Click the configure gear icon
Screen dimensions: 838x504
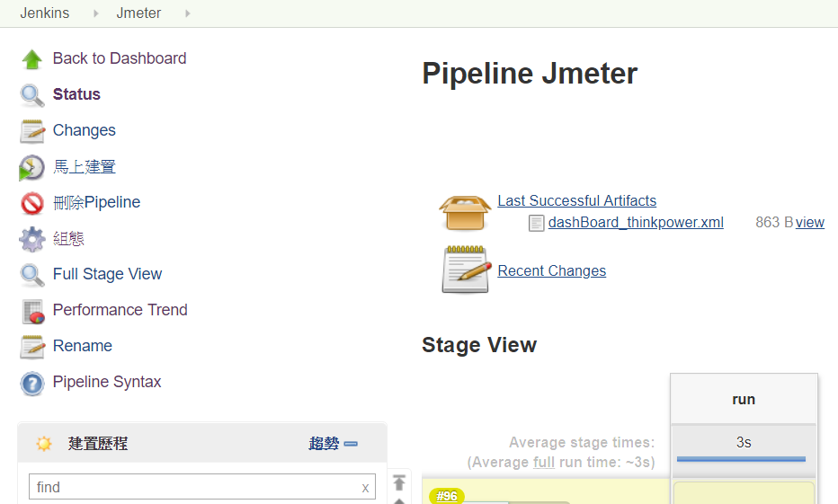pyautogui.click(x=32, y=239)
